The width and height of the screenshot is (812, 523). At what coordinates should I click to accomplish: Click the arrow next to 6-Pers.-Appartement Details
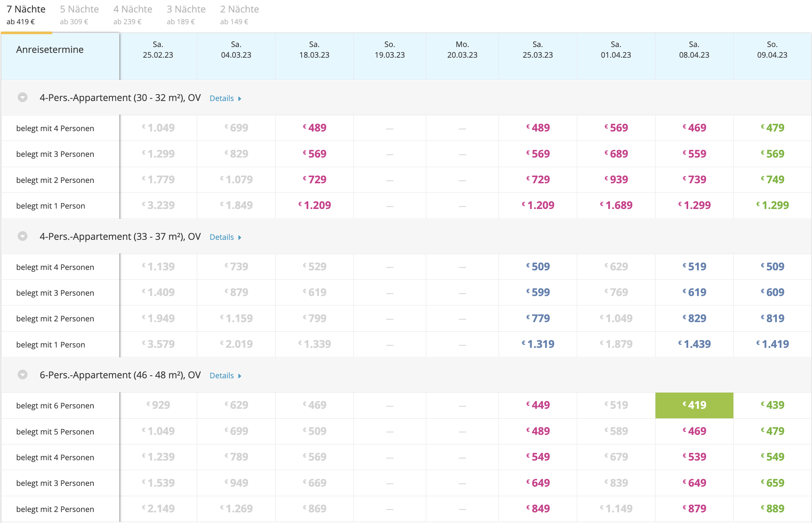240,376
